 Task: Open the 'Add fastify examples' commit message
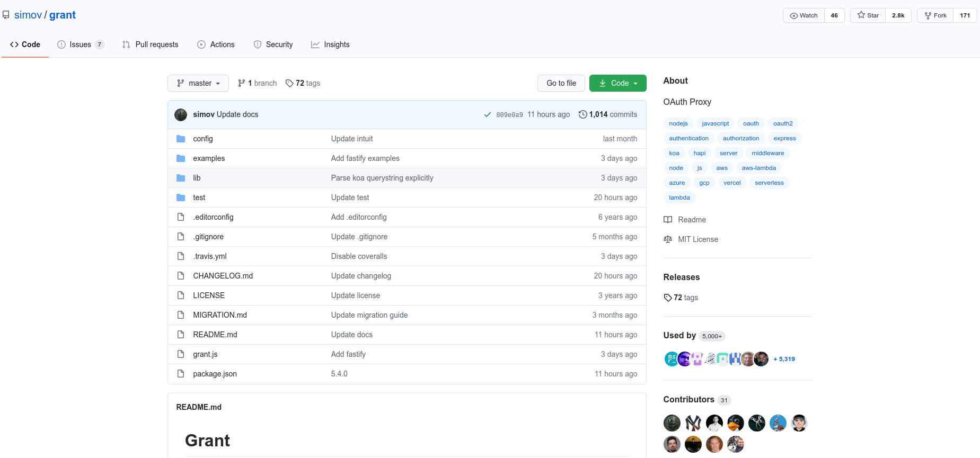[365, 158]
